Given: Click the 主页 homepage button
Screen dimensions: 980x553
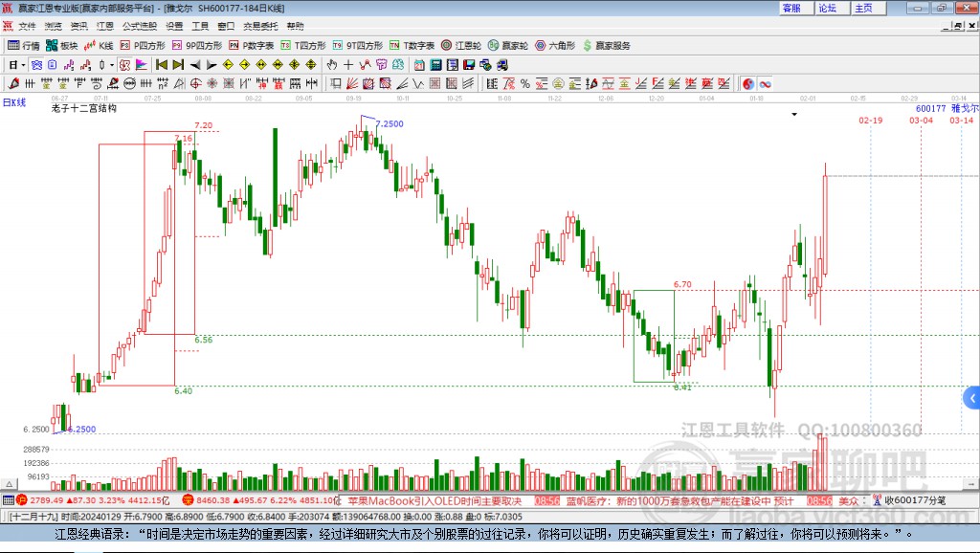Looking at the screenshot, I should (x=868, y=8).
